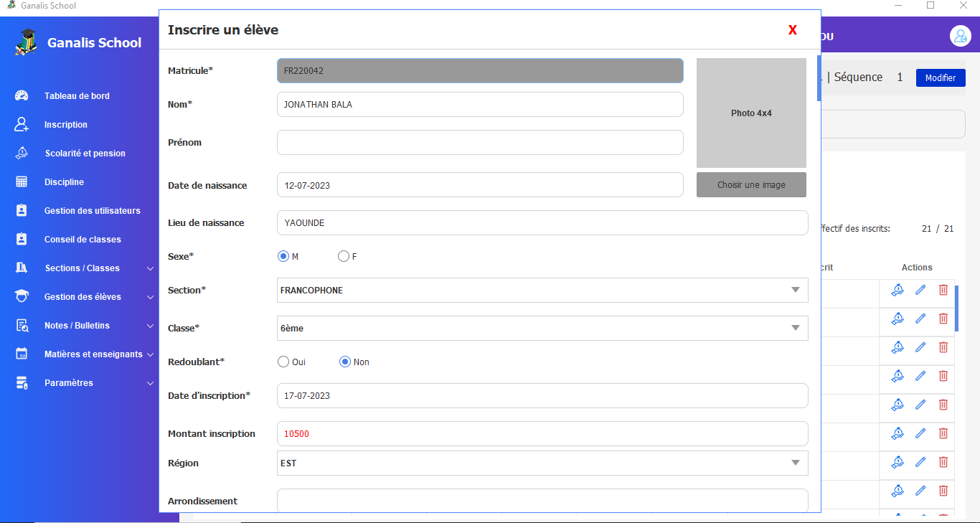Image resolution: width=980 pixels, height=523 pixels.
Task: Open the user profile avatar icon
Action: pos(960,36)
